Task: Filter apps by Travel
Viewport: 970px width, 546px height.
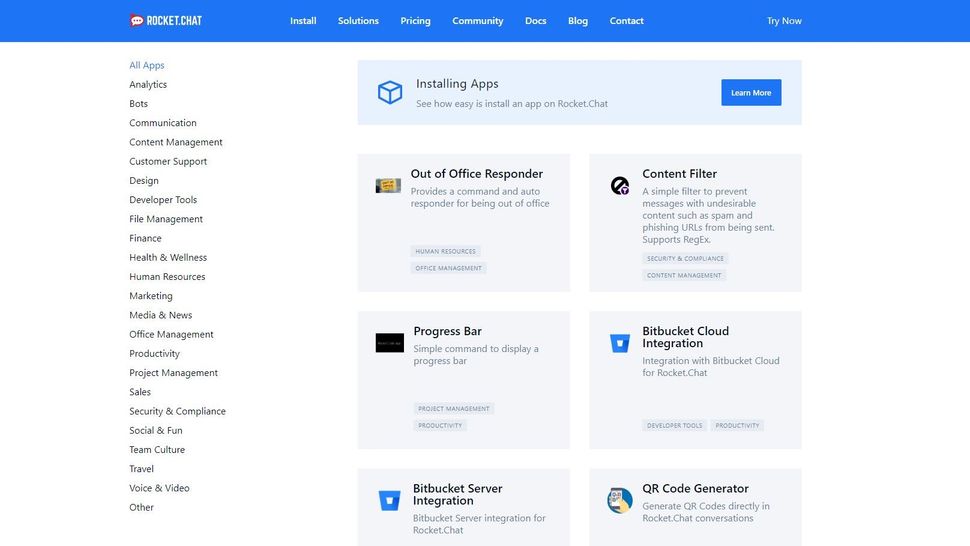Action: [x=142, y=467]
